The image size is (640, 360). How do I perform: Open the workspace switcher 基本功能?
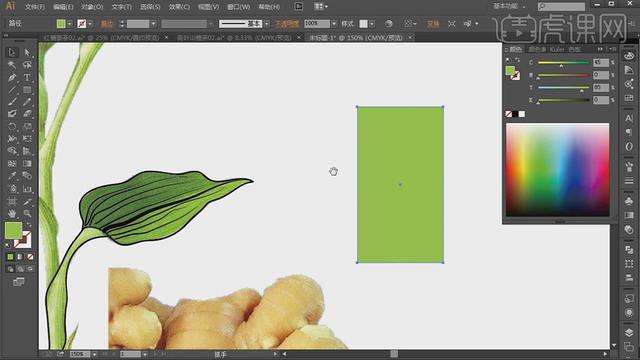(x=509, y=7)
